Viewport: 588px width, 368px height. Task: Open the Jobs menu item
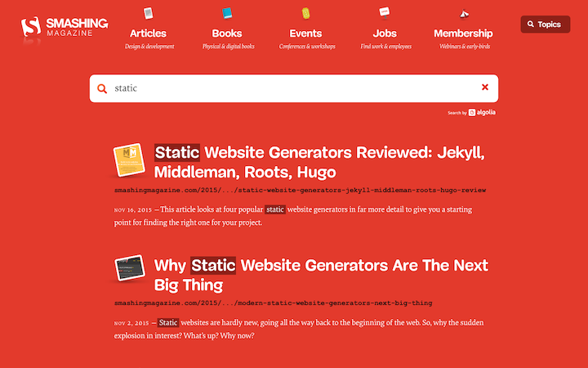point(384,34)
